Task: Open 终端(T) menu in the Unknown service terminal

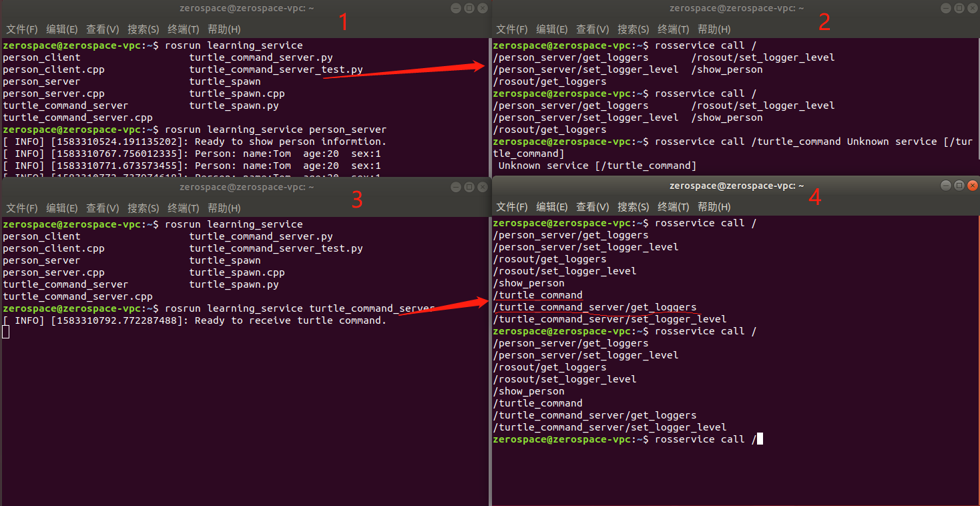Action: (674, 29)
